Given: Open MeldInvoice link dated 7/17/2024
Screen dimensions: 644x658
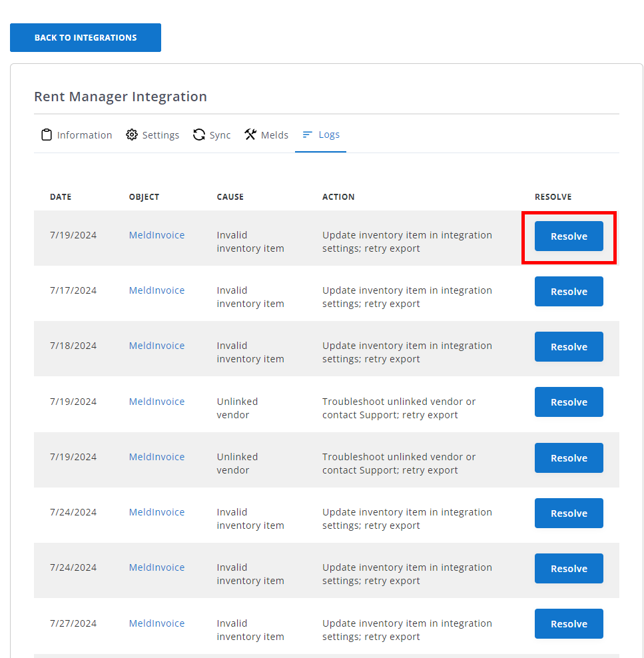Looking at the screenshot, I should (157, 290).
